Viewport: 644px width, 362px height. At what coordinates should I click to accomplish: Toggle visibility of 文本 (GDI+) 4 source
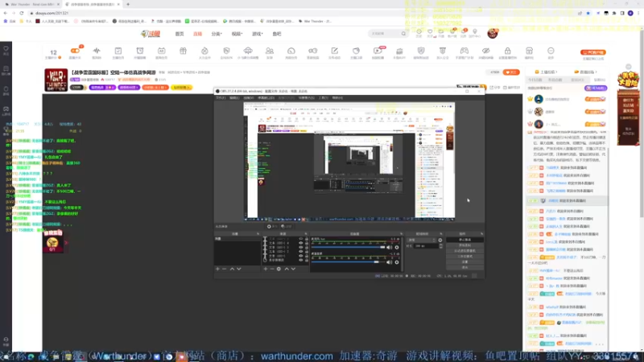[x=300, y=243]
